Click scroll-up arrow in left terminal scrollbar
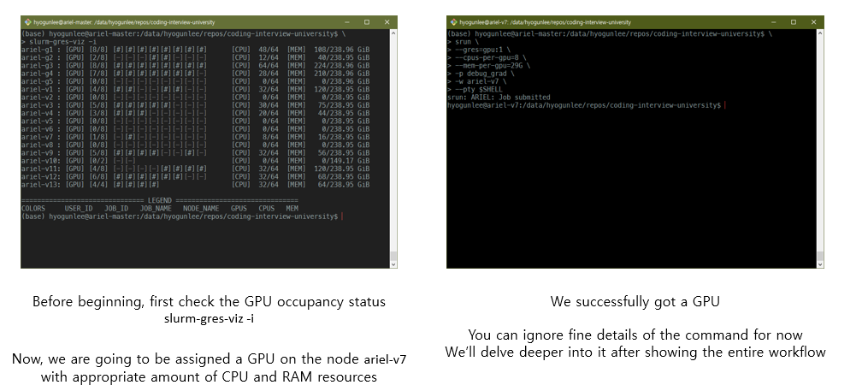868x391 pixels. (393, 33)
